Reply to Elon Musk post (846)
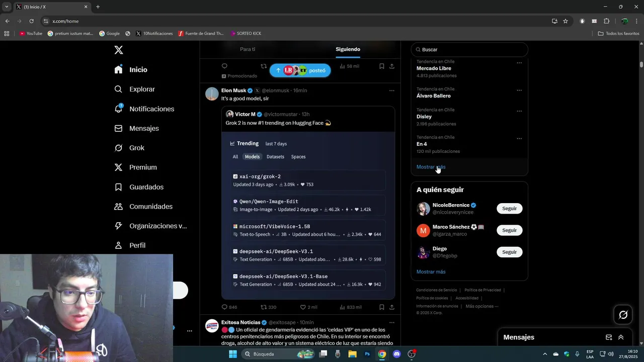The height and width of the screenshot is (362, 644). [x=229, y=307]
